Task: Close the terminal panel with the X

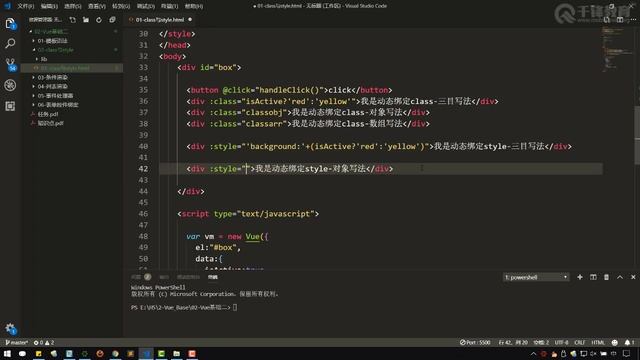Action: point(633,277)
